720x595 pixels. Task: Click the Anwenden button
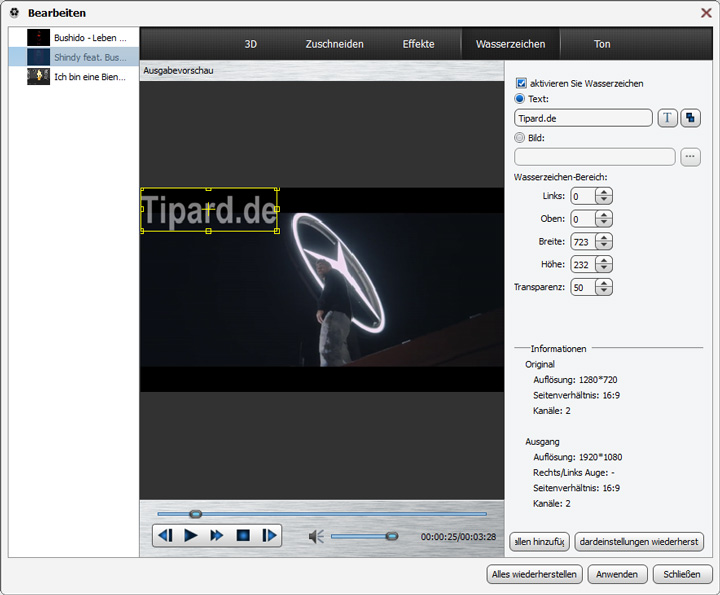pos(617,574)
